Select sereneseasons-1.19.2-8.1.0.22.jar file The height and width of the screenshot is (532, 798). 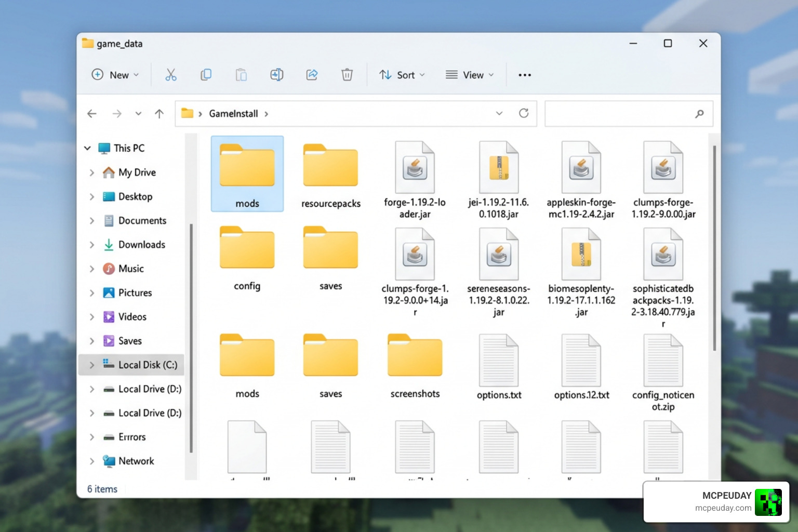[x=499, y=272]
